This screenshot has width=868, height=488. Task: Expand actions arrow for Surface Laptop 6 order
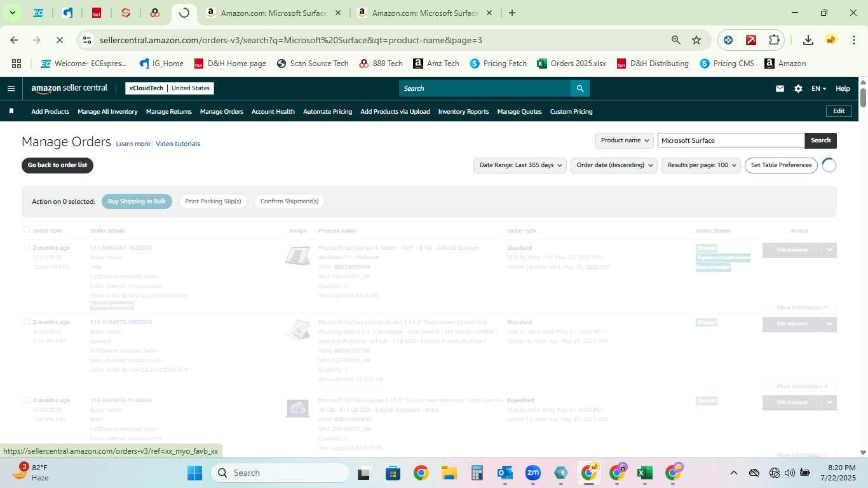coord(829,403)
